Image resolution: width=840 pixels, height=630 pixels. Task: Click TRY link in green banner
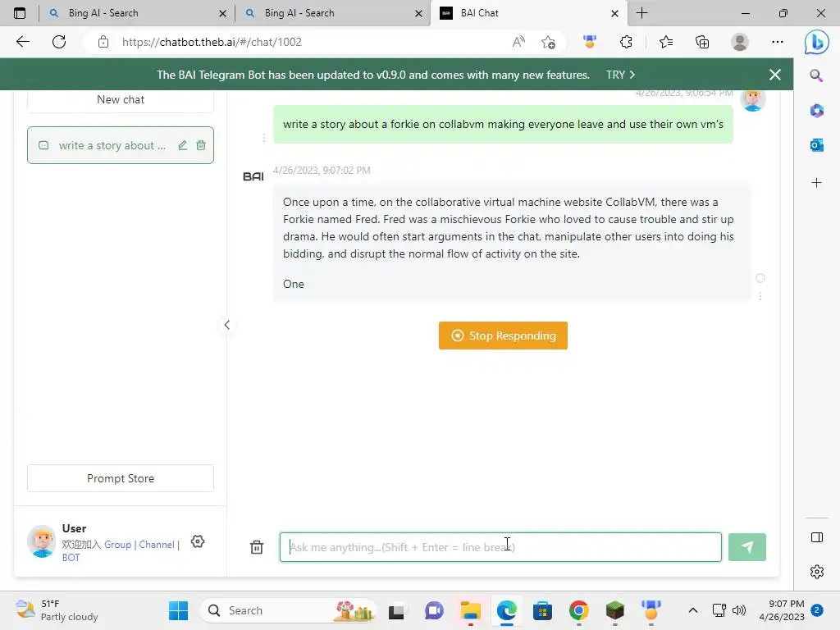pos(620,75)
